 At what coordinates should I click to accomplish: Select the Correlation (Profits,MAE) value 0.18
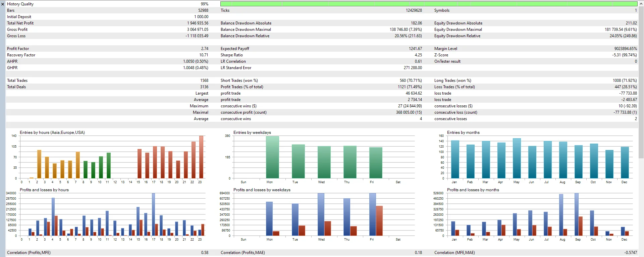[418, 253]
